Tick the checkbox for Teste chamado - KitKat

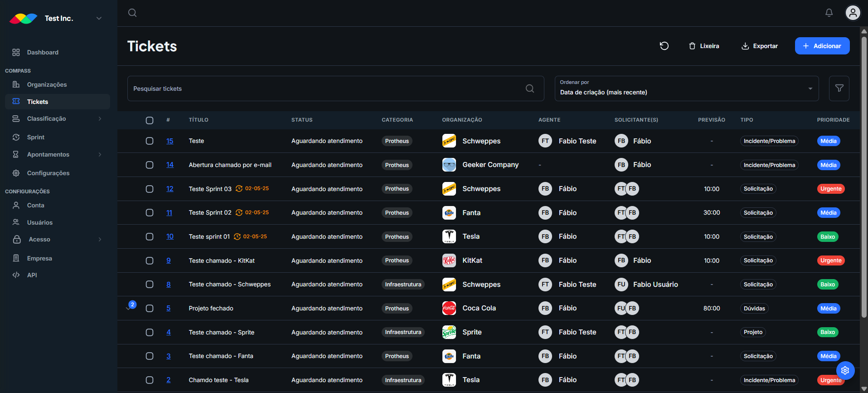tap(150, 260)
